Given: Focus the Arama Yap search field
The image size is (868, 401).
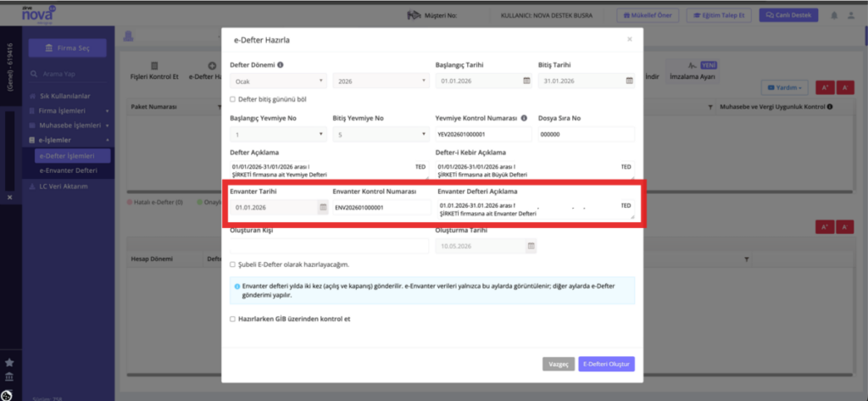Looking at the screenshot, I should (x=67, y=74).
